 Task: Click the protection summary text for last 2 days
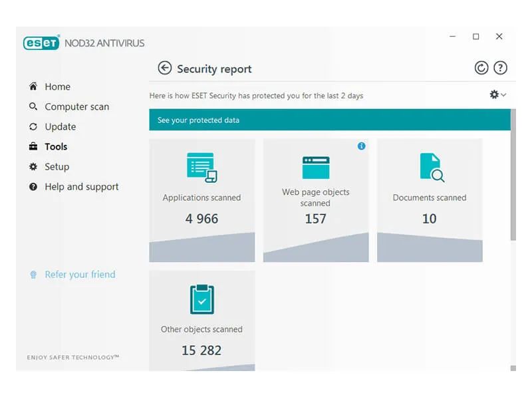[x=256, y=96]
